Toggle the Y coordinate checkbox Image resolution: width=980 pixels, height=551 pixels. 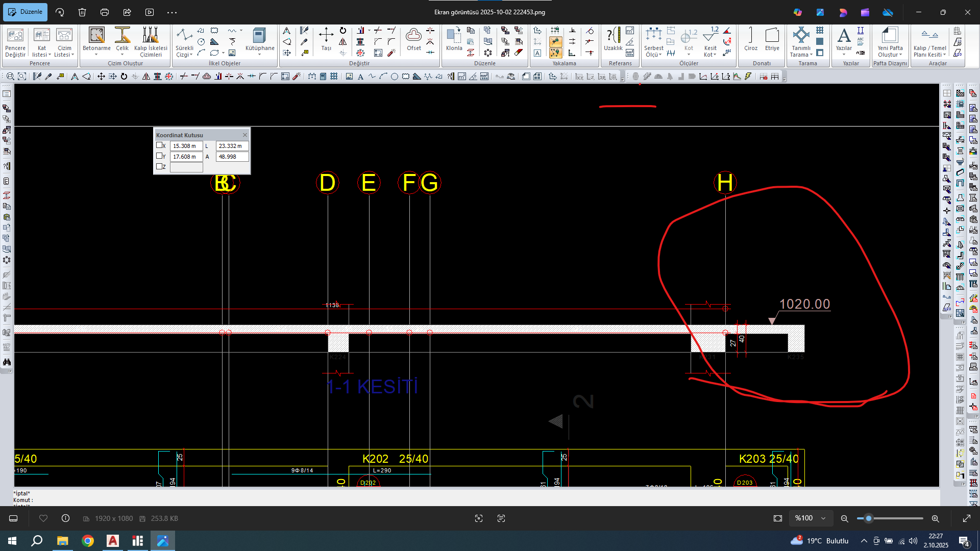click(x=159, y=156)
